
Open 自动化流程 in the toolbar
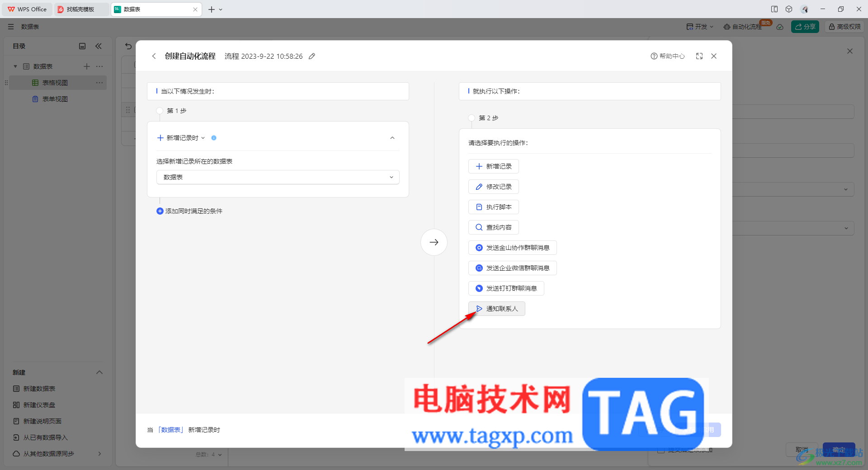point(743,27)
